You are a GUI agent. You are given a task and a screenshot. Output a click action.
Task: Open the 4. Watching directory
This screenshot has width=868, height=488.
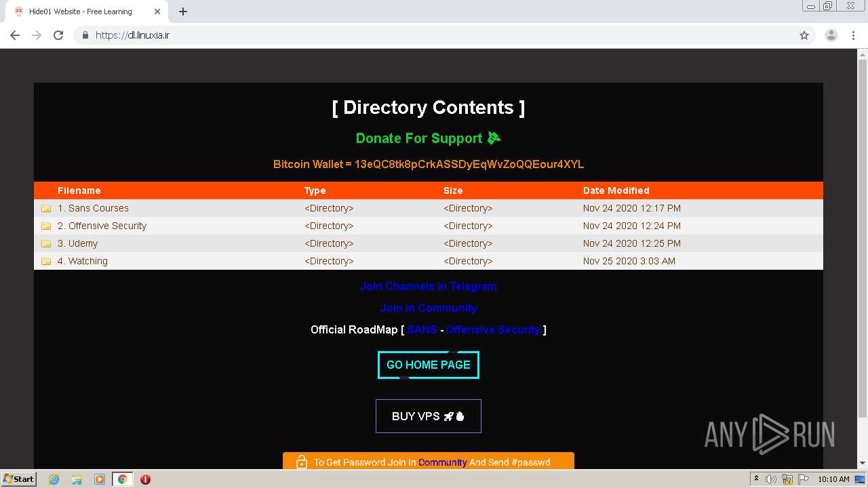coord(82,261)
